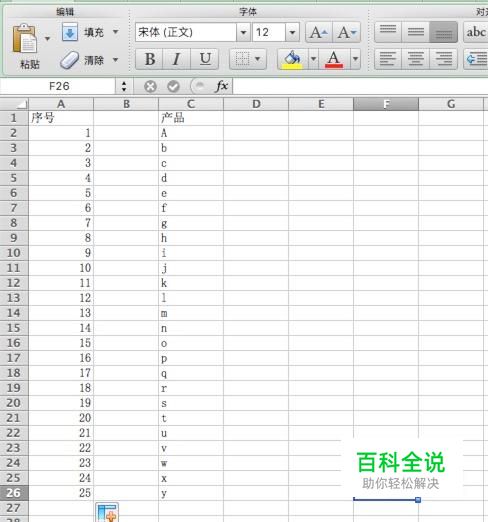
Task: Apply red font color with A icon
Action: (334, 59)
